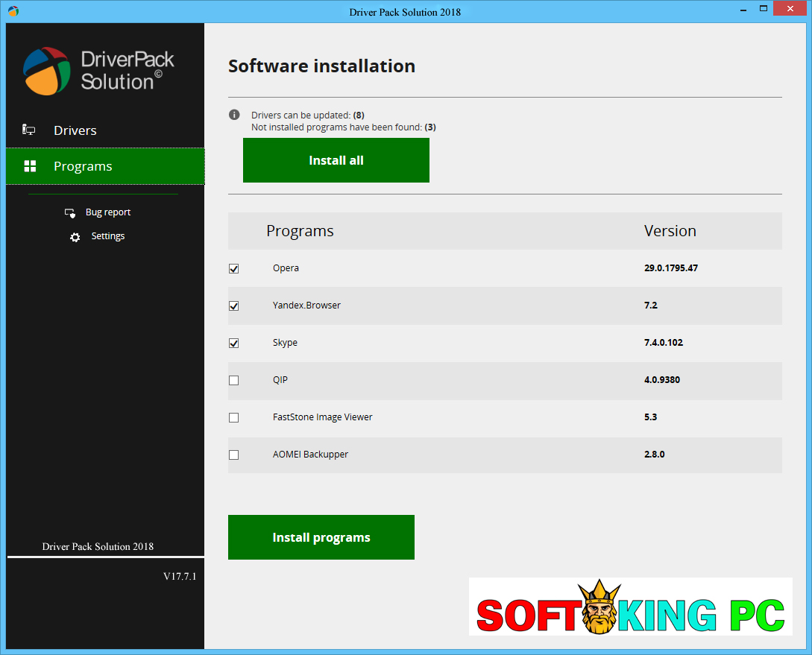Click the Settings gear icon
Screen dimensions: 812x655
point(75,237)
